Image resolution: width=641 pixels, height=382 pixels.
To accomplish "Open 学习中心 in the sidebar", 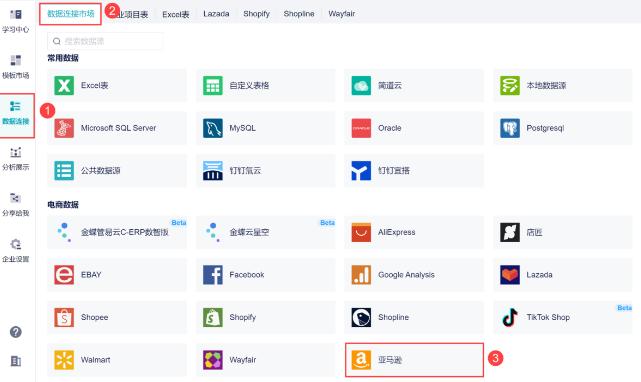I will point(16,21).
